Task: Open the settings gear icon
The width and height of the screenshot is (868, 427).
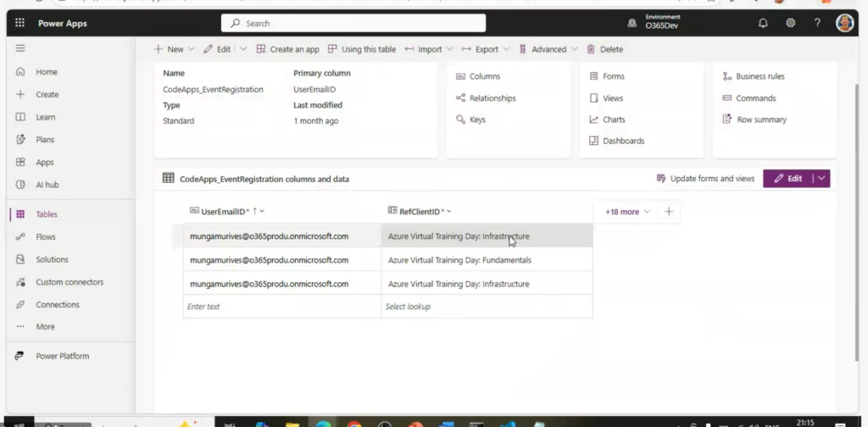Action: click(x=790, y=23)
